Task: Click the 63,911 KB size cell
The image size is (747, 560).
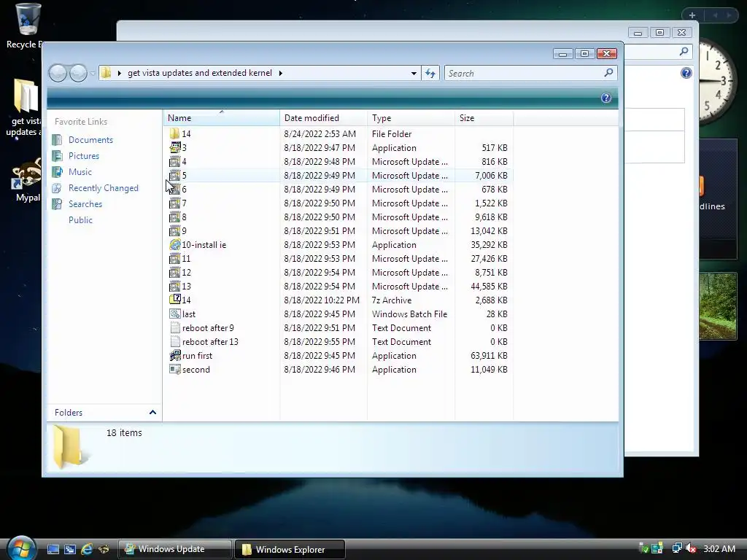Action: [489, 356]
